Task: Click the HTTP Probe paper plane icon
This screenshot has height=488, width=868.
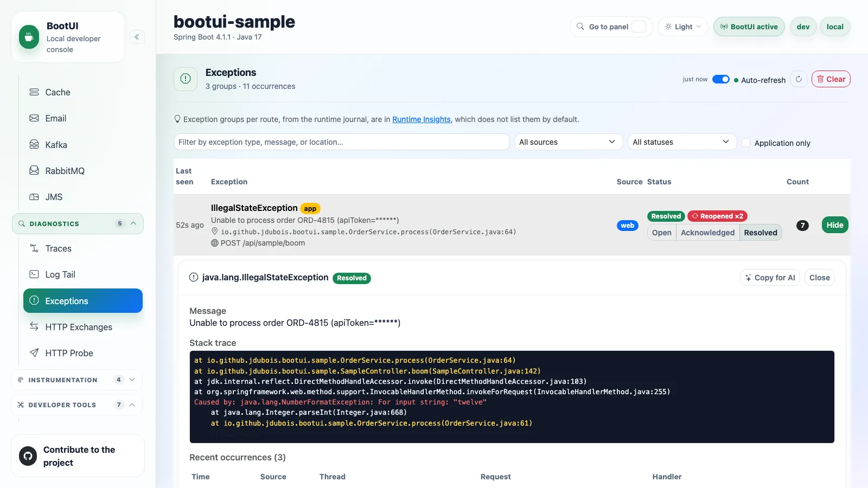Action: click(34, 353)
